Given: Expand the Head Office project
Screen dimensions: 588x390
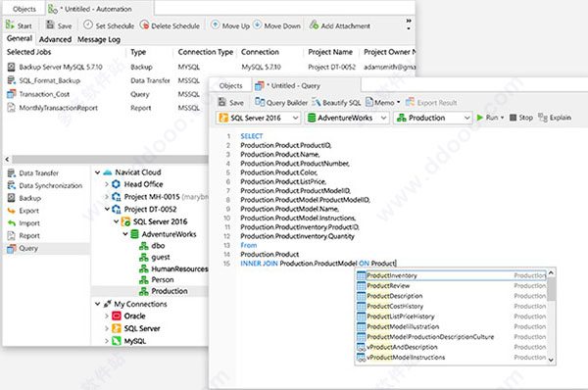Looking at the screenshot, I should (107, 184).
